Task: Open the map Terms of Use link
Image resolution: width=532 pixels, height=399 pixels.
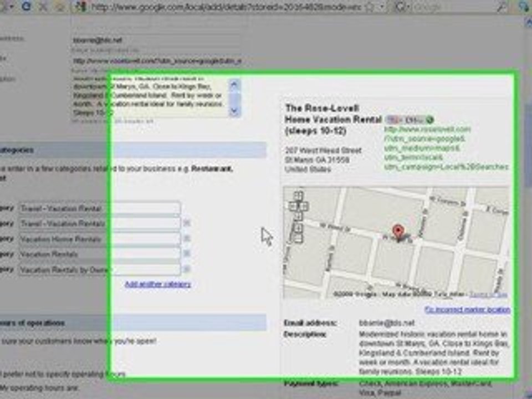Action: coord(488,294)
